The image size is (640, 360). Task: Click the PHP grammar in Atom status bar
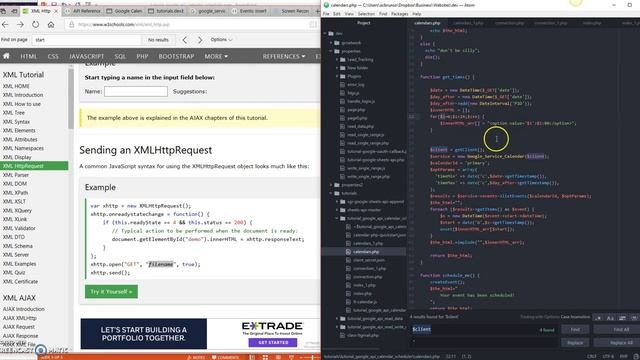(x=623, y=356)
